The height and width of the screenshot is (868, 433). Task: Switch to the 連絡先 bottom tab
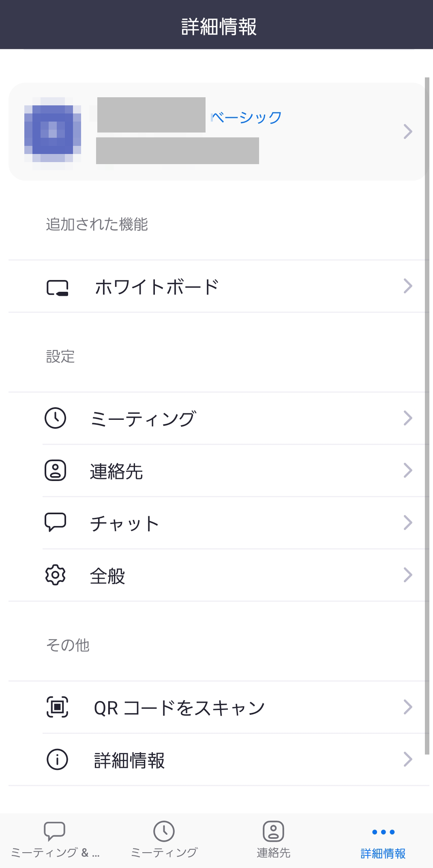click(273, 840)
